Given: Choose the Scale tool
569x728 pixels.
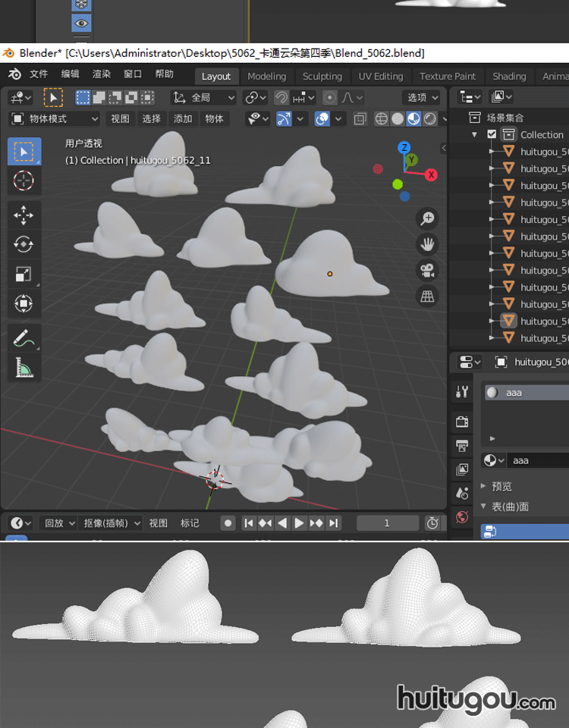Looking at the screenshot, I should pos(24,275).
